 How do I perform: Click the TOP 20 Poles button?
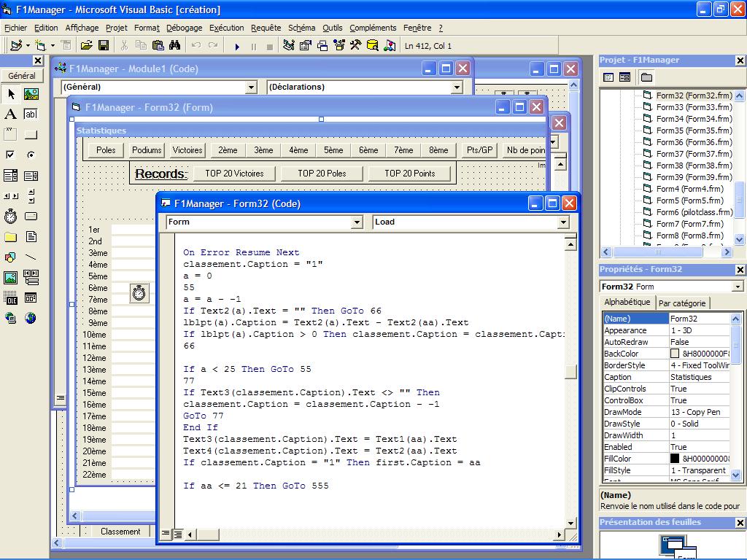[x=322, y=174]
